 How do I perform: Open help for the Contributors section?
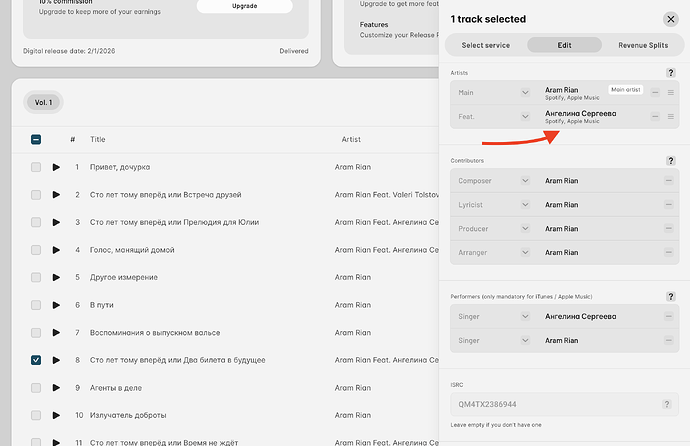pyautogui.click(x=670, y=160)
